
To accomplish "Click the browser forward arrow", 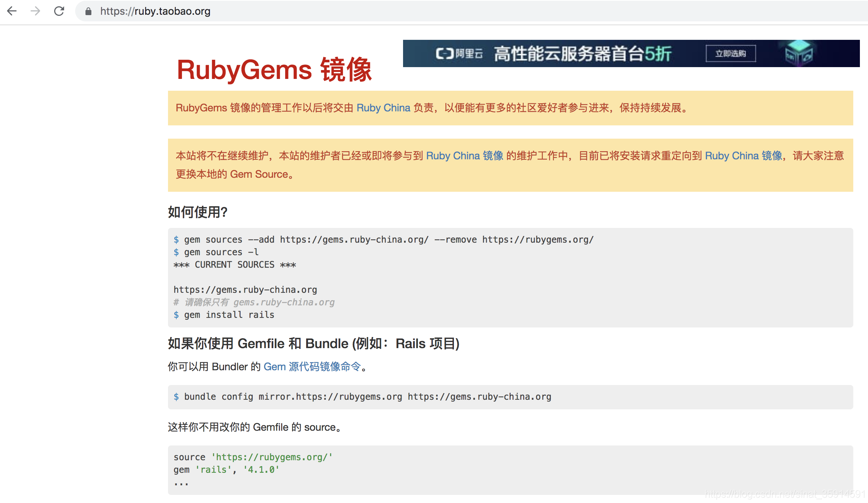I will tap(35, 11).
